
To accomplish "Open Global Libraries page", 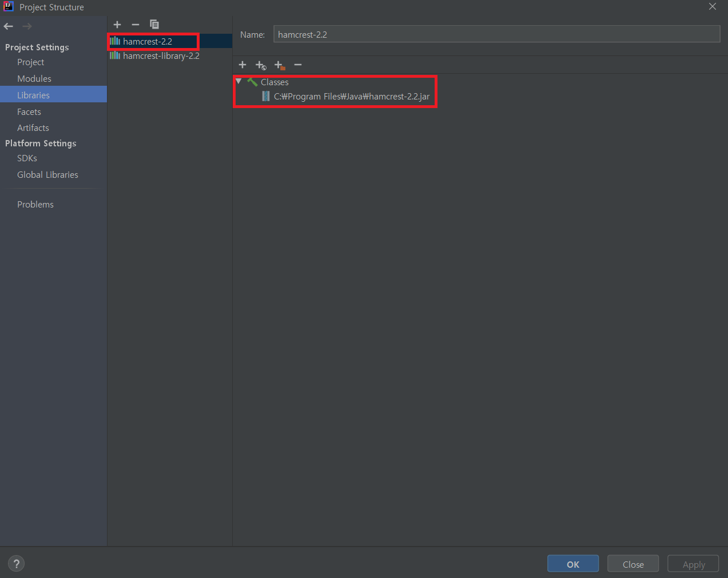I will point(47,175).
